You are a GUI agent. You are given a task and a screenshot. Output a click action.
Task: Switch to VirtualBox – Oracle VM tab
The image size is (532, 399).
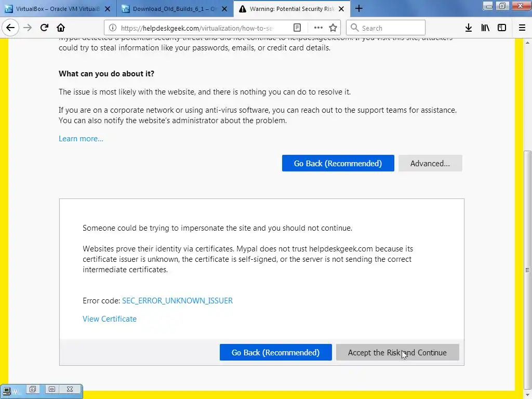pos(58,9)
